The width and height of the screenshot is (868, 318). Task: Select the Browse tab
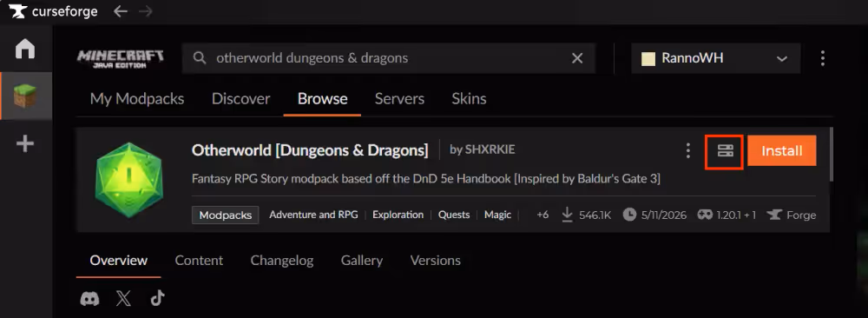coord(322,99)
